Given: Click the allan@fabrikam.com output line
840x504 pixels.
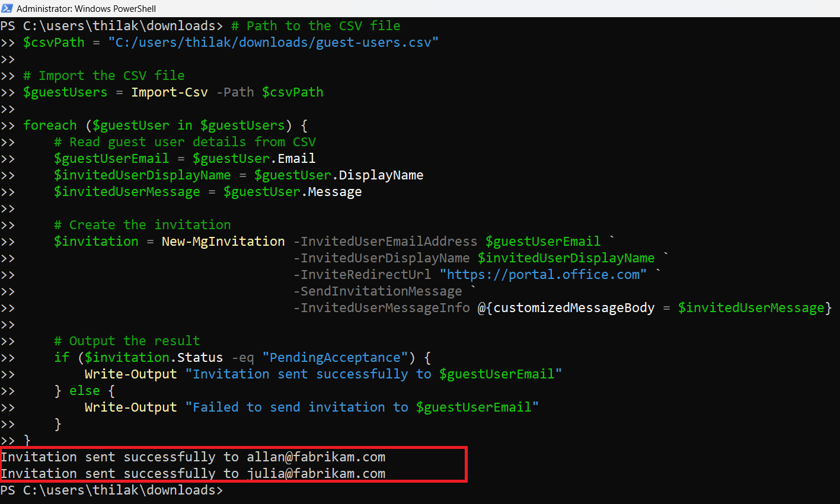Looking at the screenshot, I should (x=193, y=457).
